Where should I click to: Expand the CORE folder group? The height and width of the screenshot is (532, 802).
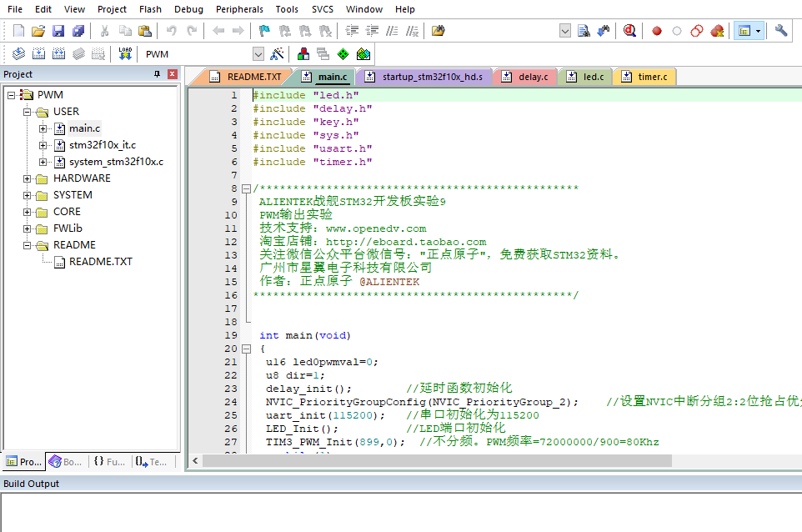coord(28,212)
